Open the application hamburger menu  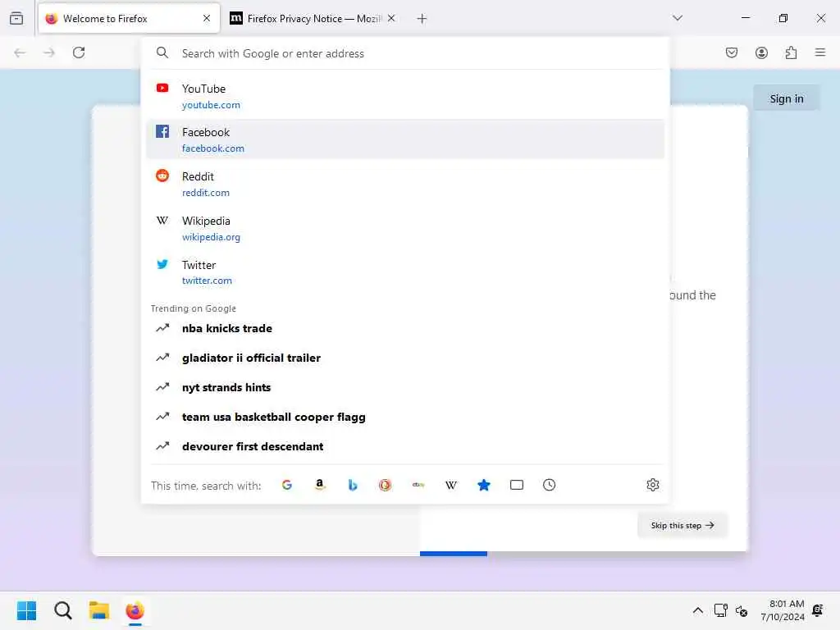[820, 52]
